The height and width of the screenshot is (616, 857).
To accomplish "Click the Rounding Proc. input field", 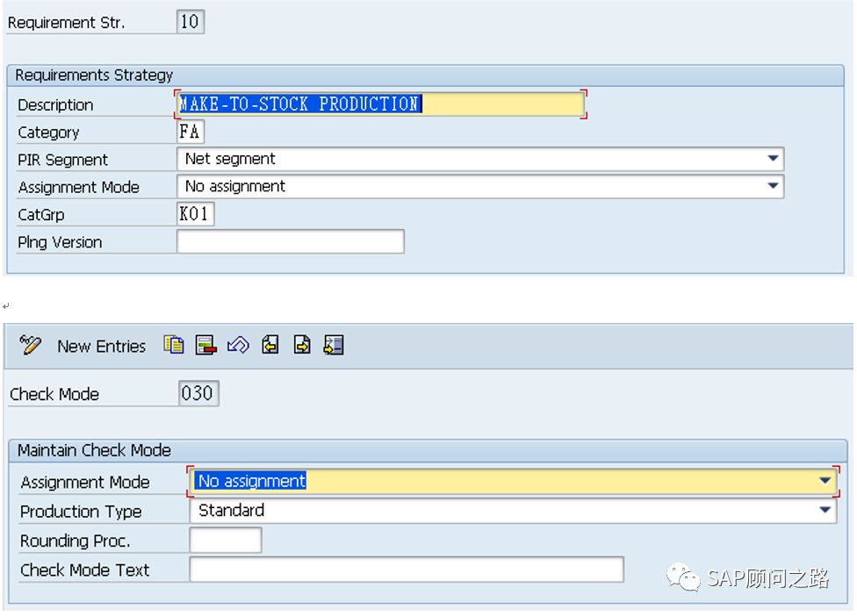I will [225, 540].
